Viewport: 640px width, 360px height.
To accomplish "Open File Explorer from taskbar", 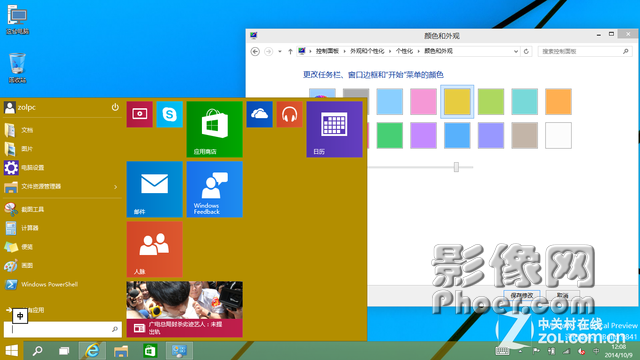I will pos(121,351).
